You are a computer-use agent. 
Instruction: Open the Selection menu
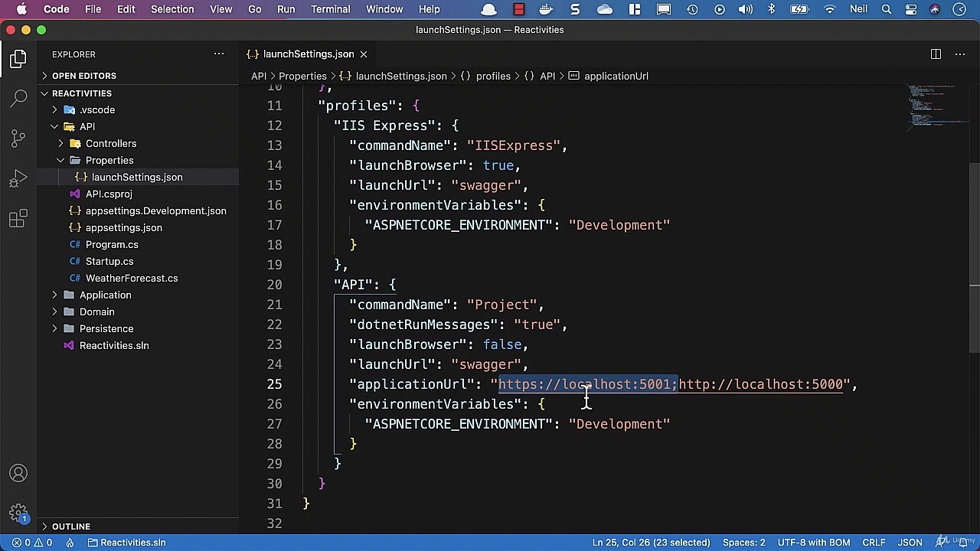[172, 9]
